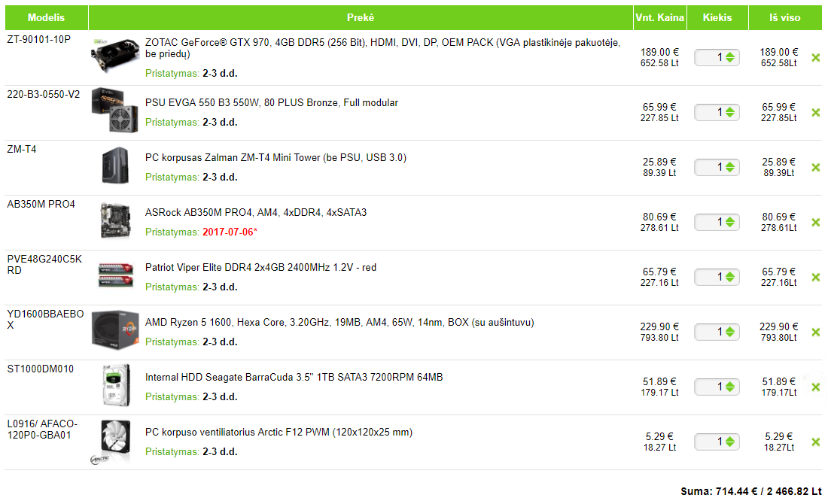Remove Arctic F12 PWM fan from cart
The width and height of the screenshot is (828, 504).
click(816, 442)
